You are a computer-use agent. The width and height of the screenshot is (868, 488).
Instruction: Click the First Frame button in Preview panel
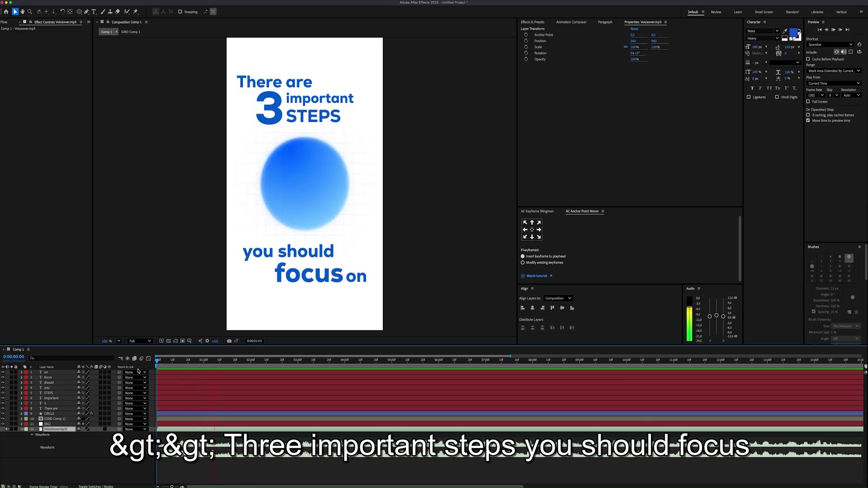coord(820,30)
